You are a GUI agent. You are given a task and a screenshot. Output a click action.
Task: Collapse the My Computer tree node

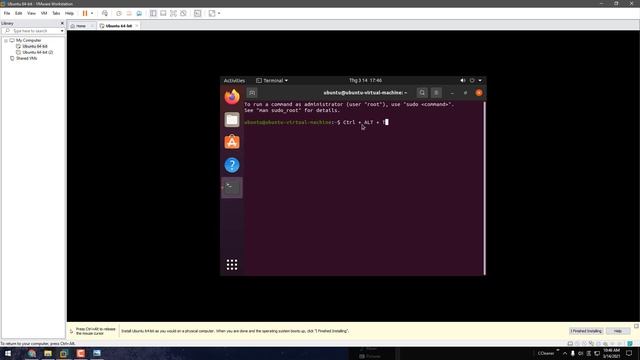[x=6, y=40]
